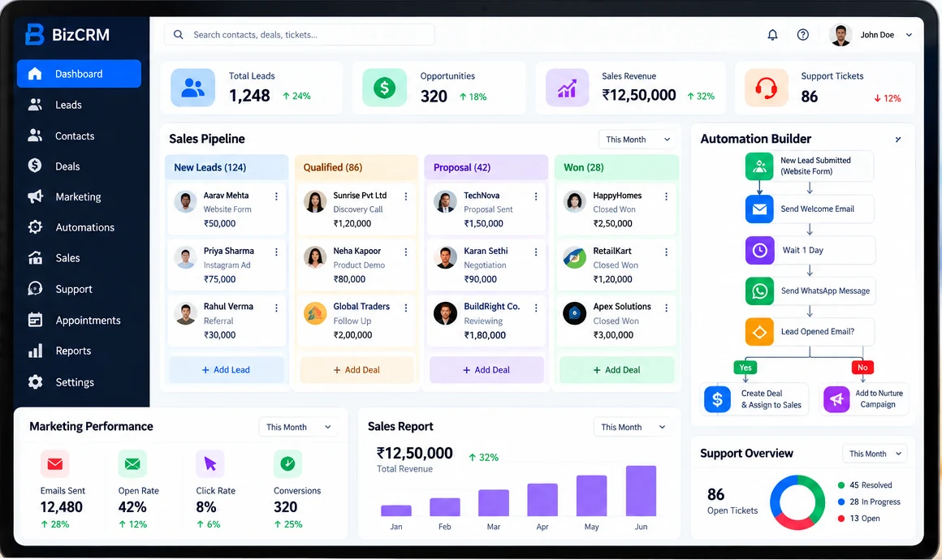Click the RetailKart company logo

pyautogui.click(x=575, y=257)
